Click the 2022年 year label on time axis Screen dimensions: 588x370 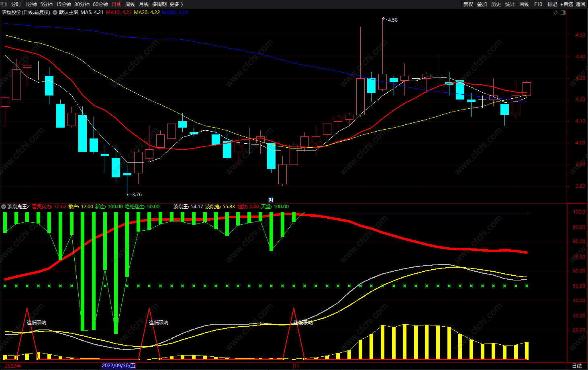tap(13, 366)
